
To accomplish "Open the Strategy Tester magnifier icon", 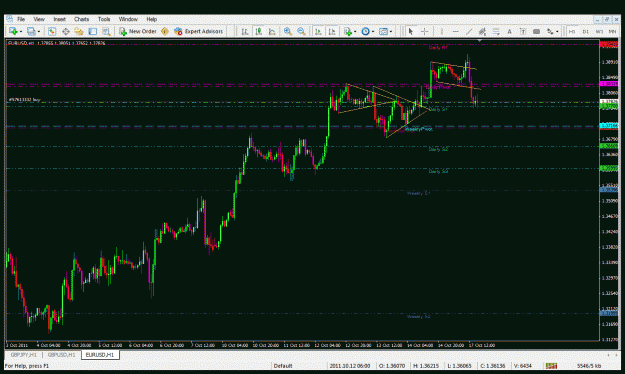I will pos(106,31).
